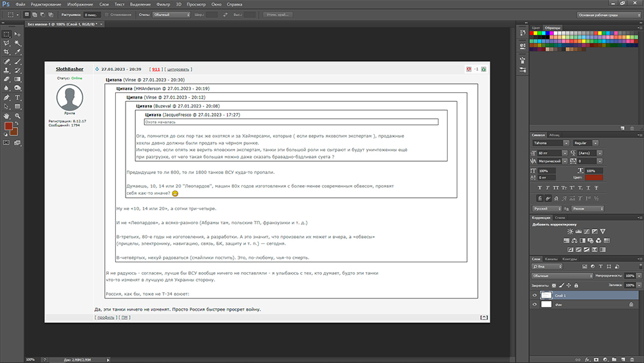This screenshot has height=363, width=644.
Task: Open leading (Авто) dropdown
Action: pos(600,153)
